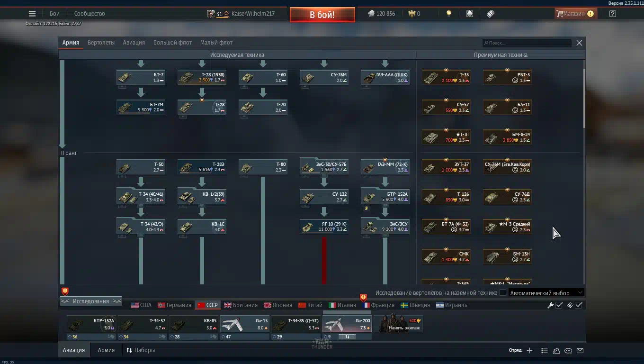
Task: Open the help question mark icon
Action: pyautogui.click(x=613, y=14)
